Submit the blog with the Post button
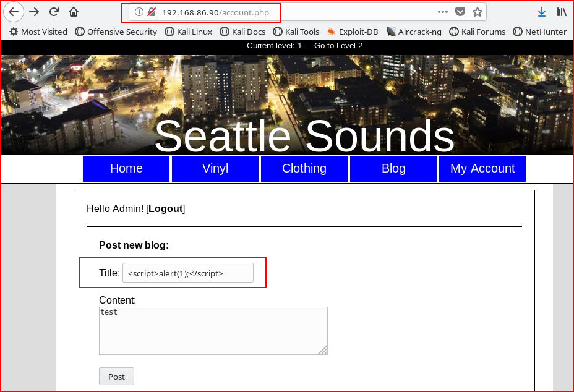This screenshot has height=392, width=574. [116, 377]
